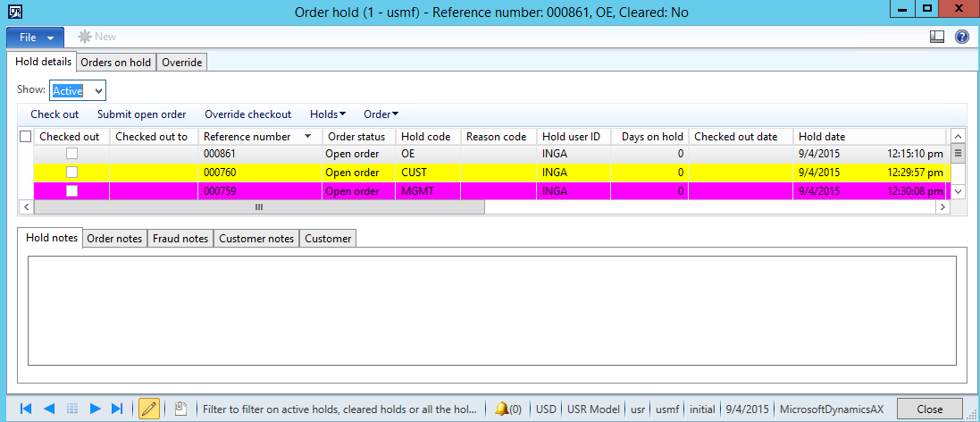Select all rows with header checkbox

(x=26, y=136)
